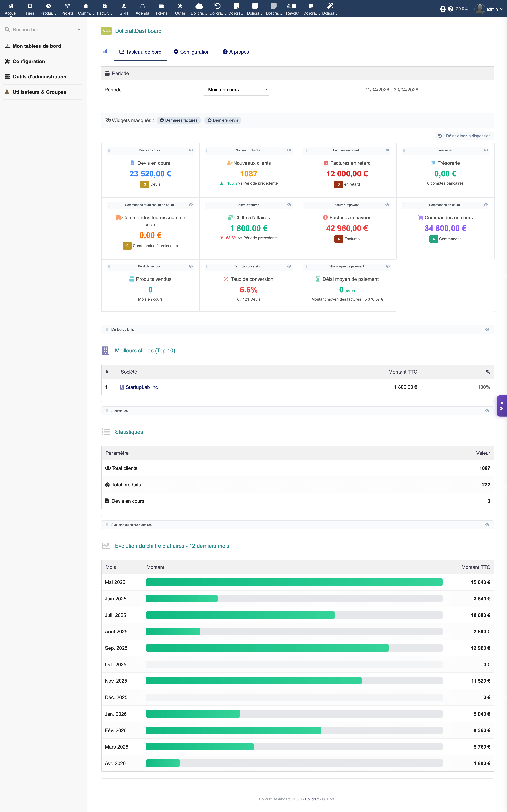Click the print page icon
507x812 pixels.
[443, 9]
